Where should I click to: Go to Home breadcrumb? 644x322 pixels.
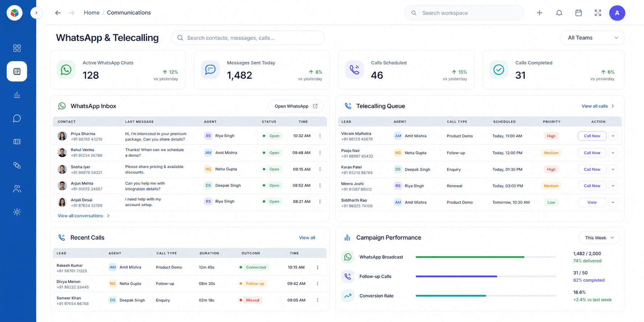(91, 13)
